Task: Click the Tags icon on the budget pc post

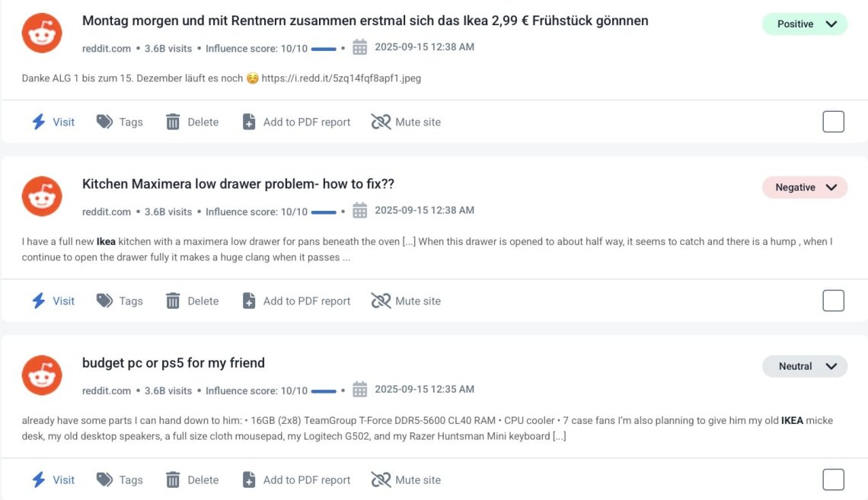Action: pyautogui.click(x=104, y=479)
